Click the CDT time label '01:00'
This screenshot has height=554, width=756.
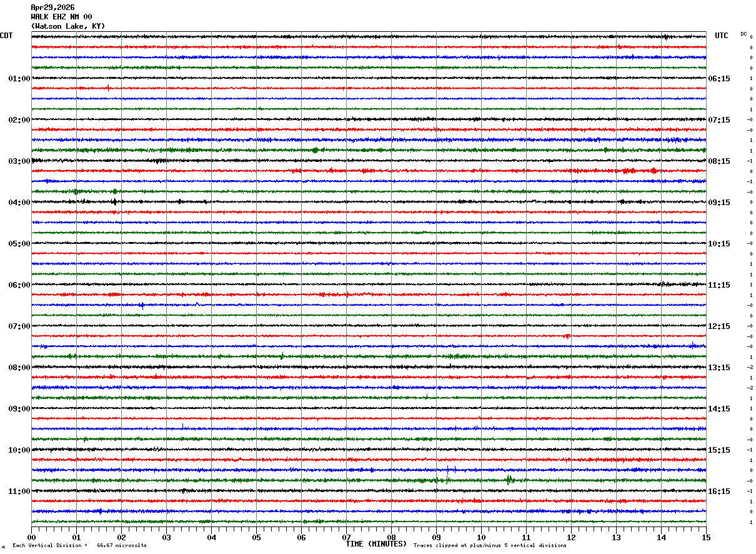[x=19, y=79]
